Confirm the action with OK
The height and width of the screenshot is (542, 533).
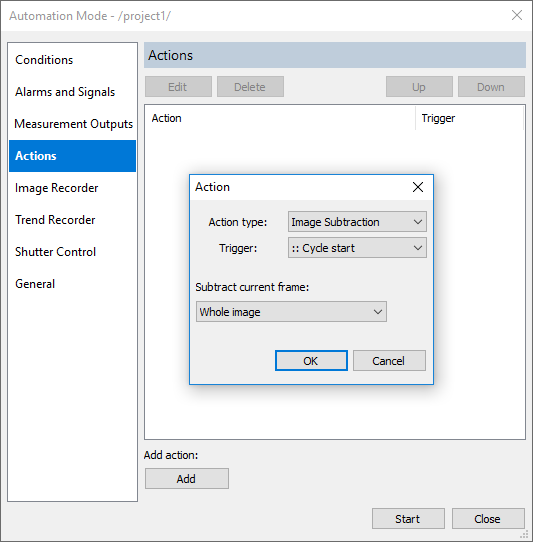coord(311,361)
